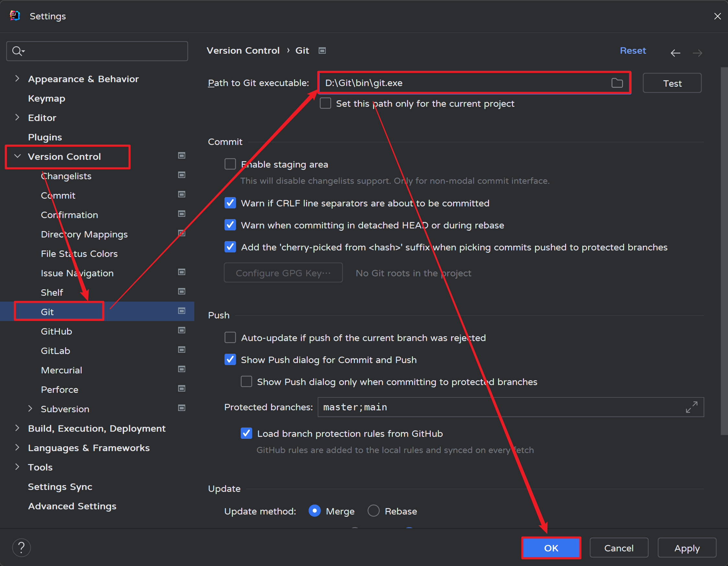Toggle 'Set this path only for current project'
728x566 pixels.
(x=325, y=103)
